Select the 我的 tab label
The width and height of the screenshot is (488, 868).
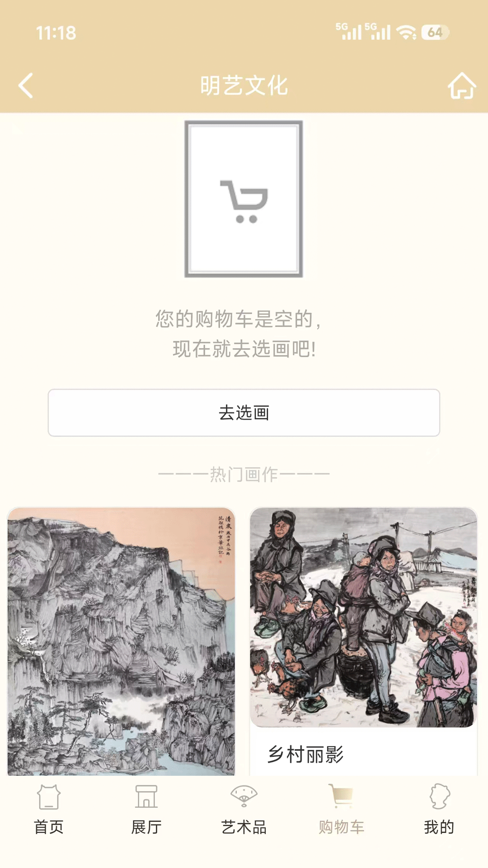coord(439,827)
